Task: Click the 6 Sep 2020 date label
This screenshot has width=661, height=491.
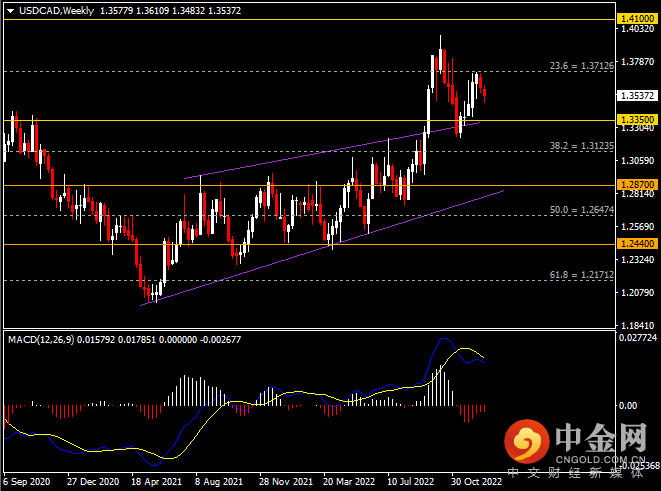Action: coord(29,481)
